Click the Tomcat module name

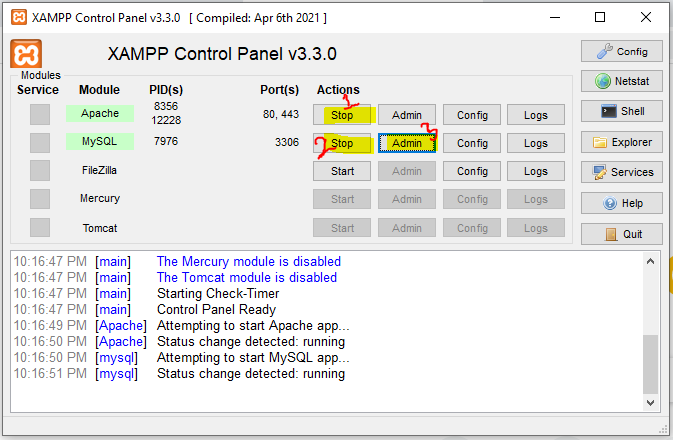pyautogui.click(x=100, y=228)
